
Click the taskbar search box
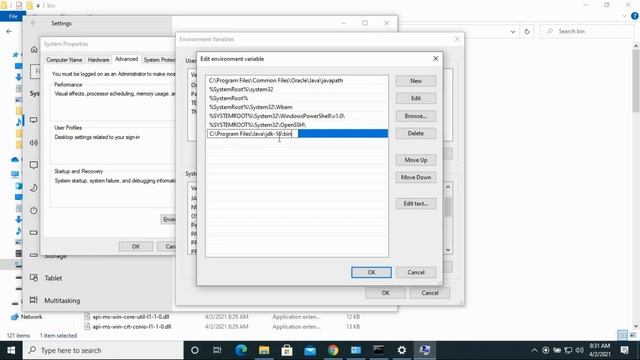[103, 350]
